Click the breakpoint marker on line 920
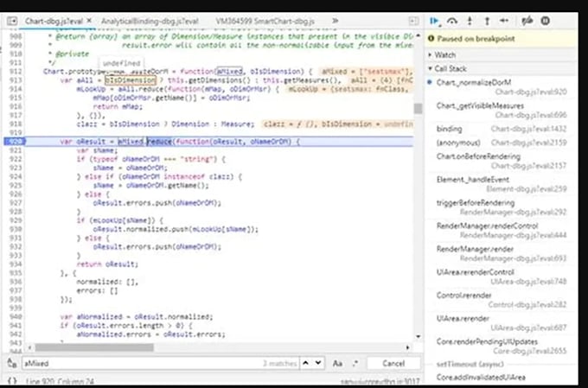Viewport: 588px width, 388px height. pyautogui.click(x=15, y=142)
